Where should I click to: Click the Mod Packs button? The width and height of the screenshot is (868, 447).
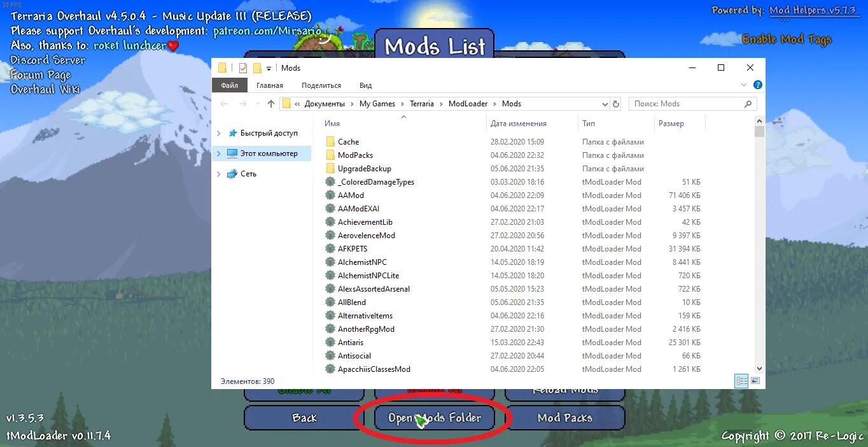[x=565, y=418]
